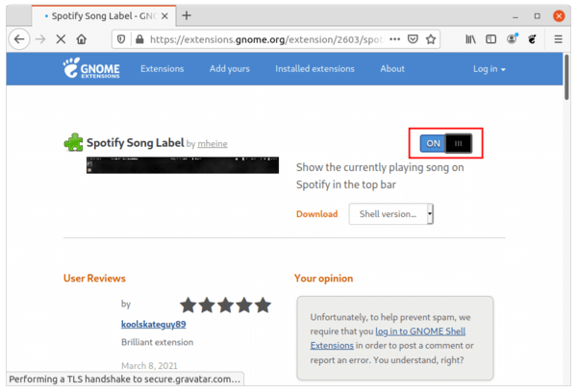Screen dimensions: 577x392
Task: Open the Extensions nav item
Action: 162,69
